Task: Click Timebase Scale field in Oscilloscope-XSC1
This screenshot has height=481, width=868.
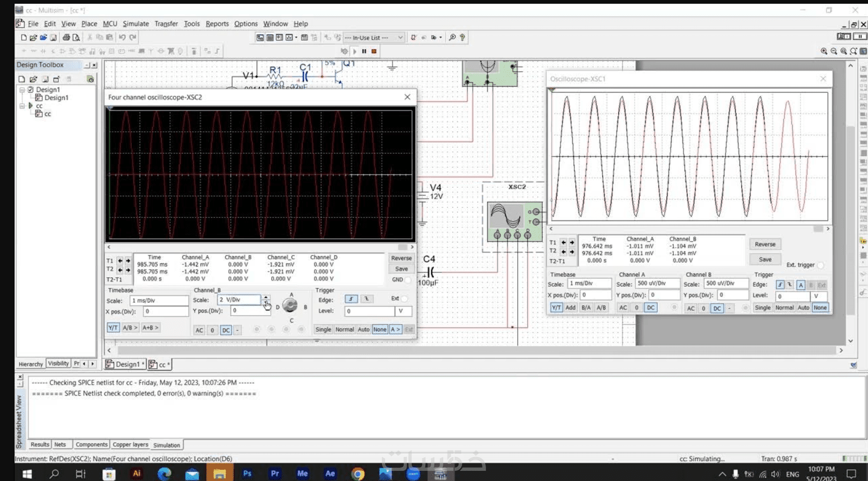Action: [x=589, y=283]
